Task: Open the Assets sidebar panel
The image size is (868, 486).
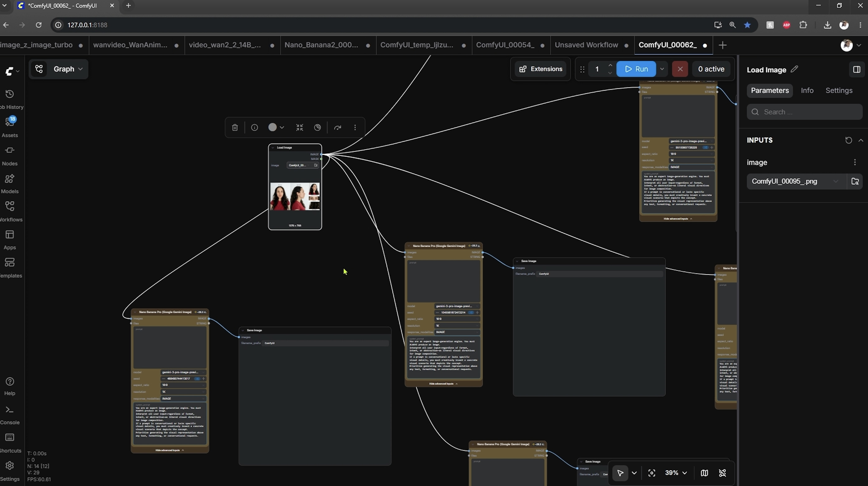Action: 10,127
